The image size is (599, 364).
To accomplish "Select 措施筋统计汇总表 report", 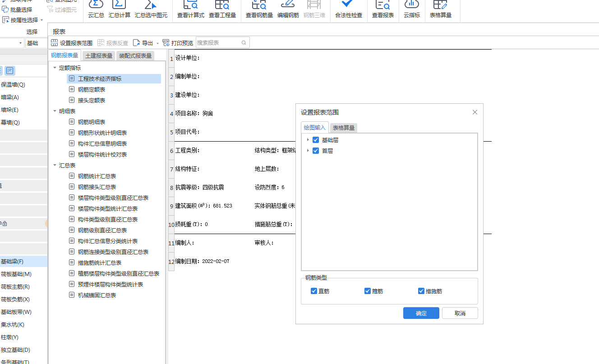I will (x=100, y=263).
